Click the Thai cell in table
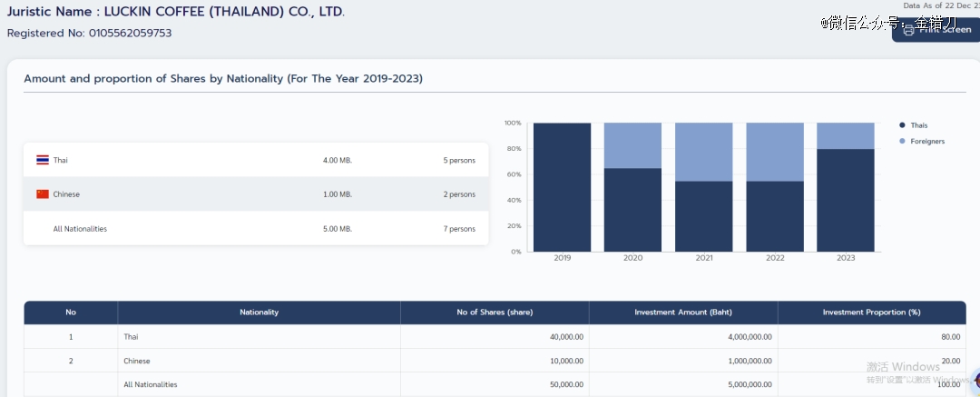The height and width of the screenshot is (397, 980). click(x=259, y=337)
